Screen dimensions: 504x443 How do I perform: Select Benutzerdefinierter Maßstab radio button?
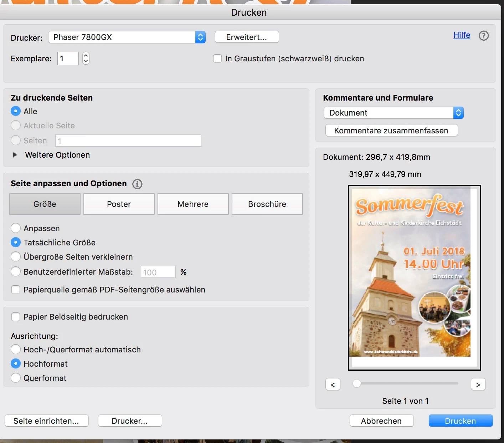(16, 272)
